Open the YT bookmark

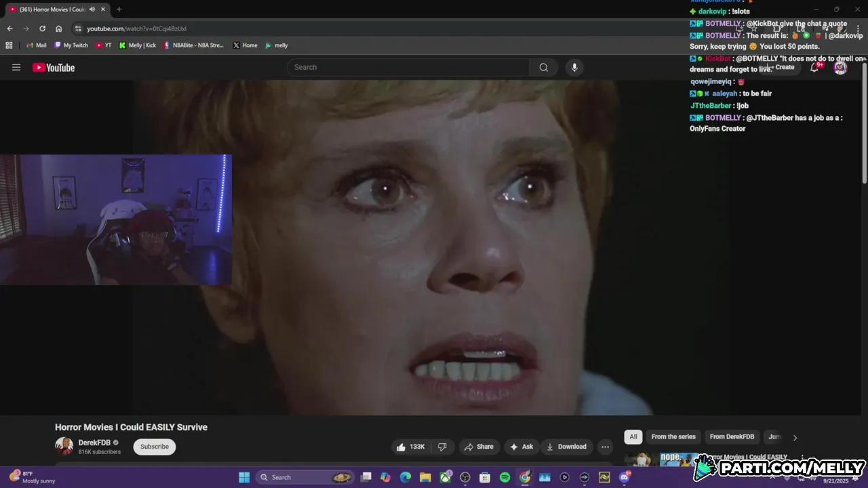pos(104,45)
